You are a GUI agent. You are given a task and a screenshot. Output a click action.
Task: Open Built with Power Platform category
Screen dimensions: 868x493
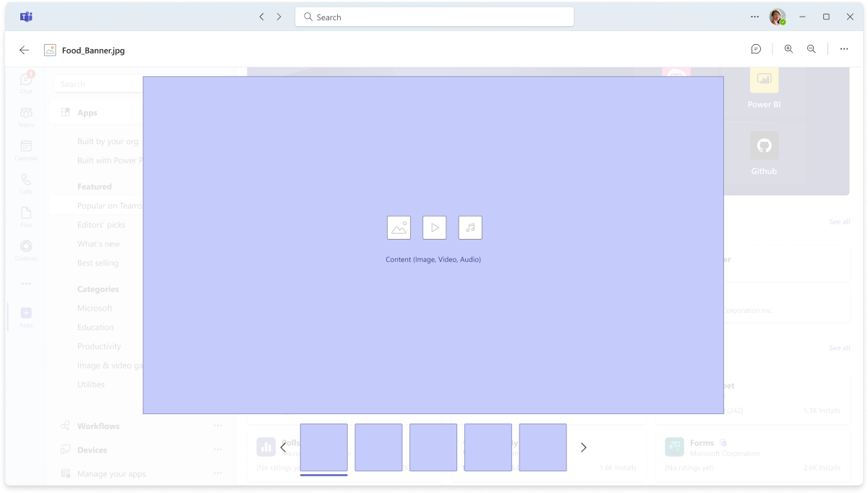pos(110,161)
